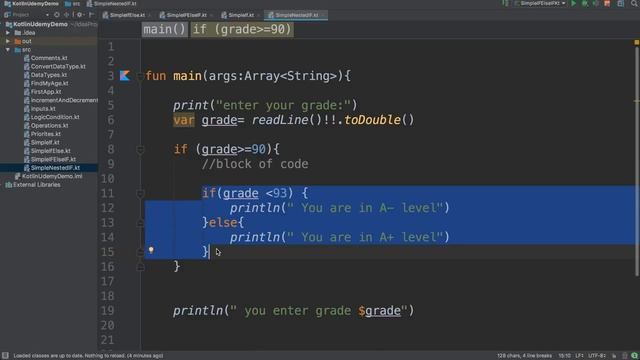The width and height of the screenshot is (640, 360).
Task: Click scroll from source target icon in Project panel
Action: pyautogui.click(x=57, y=15)
